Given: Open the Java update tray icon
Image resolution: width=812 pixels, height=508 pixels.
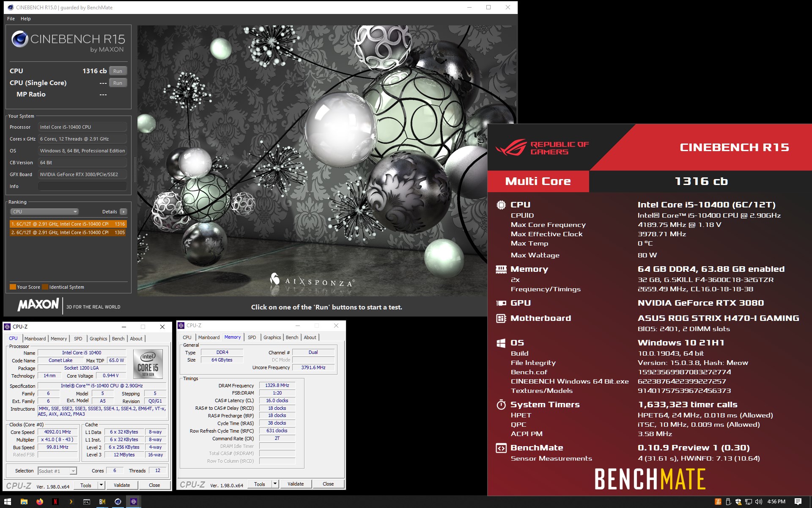Looking at the screenshot, I should [x=718, y=502].
